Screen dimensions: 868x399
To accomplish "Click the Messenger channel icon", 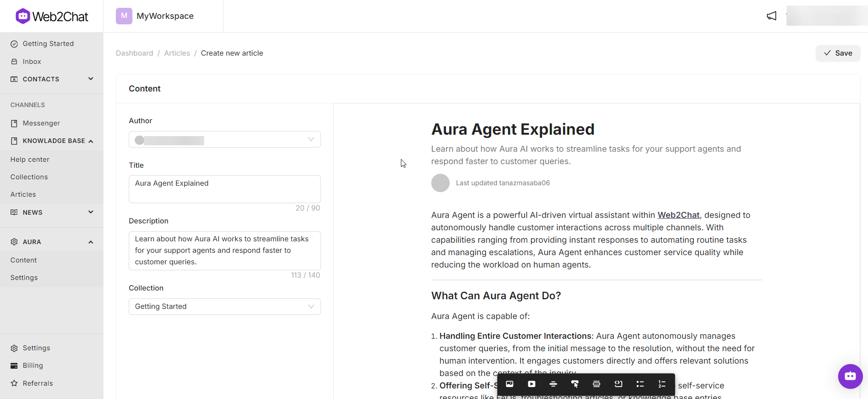I will pyautogui.click(x=14, y=123).
